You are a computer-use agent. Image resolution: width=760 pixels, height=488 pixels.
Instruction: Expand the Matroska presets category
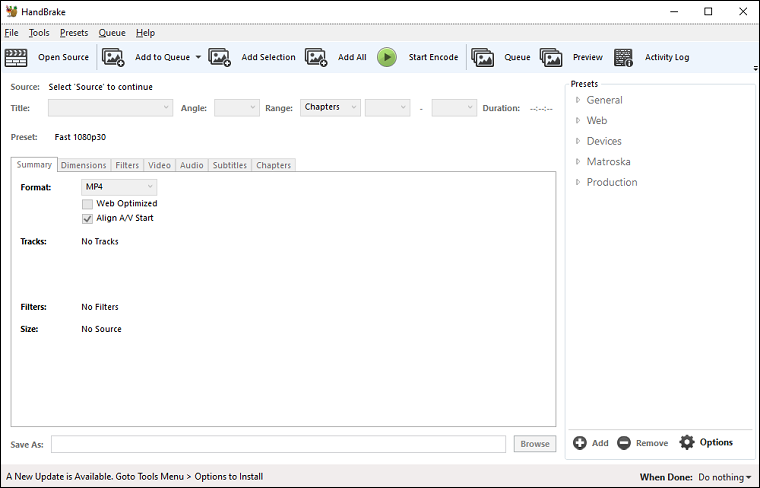click(x=578, y=161)
